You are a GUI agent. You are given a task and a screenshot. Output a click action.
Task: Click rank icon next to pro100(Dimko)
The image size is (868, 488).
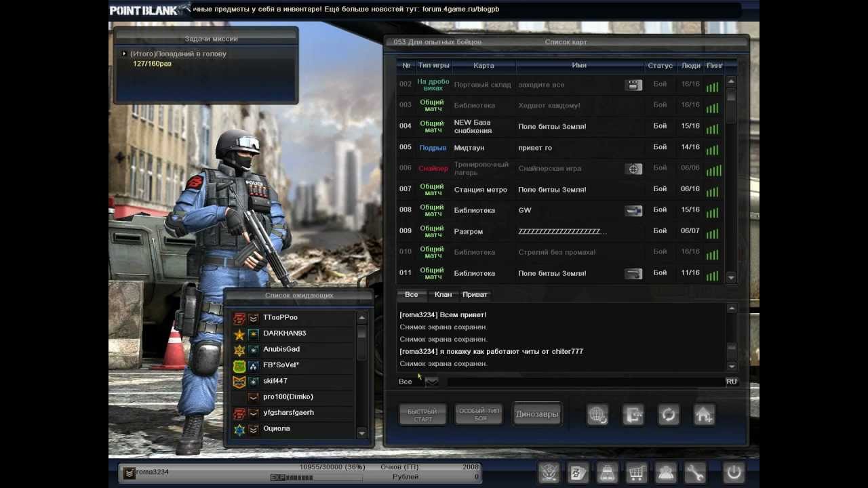253,397
